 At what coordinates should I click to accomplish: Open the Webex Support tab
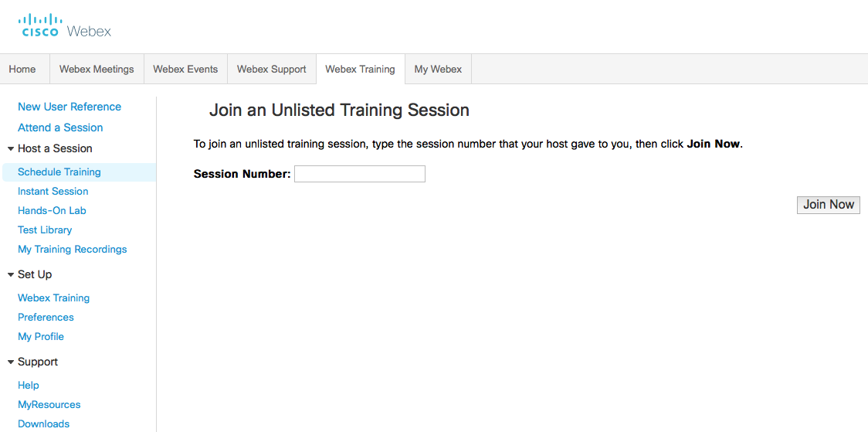(x=271, y=69)
